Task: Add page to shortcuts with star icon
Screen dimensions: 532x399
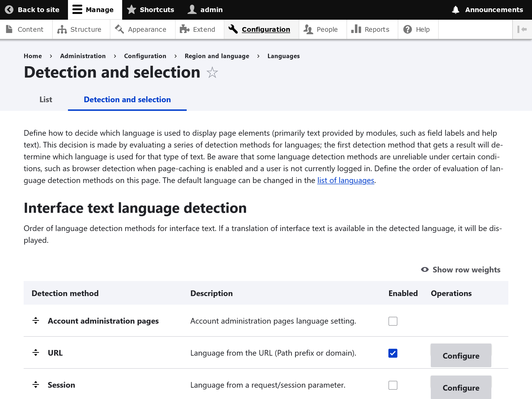Action: (x=212, y=72)
